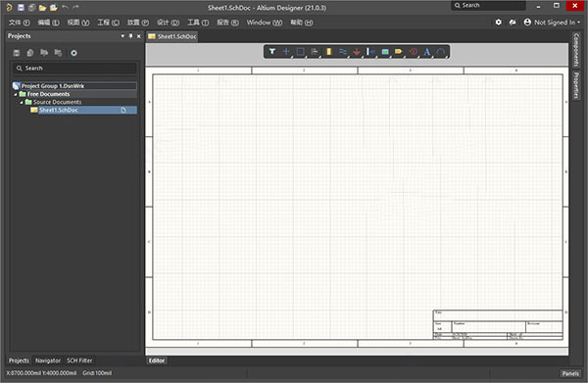Collapse the Source Documents folder
Viewport: 588px width, 383px height.
[x=22, y=102]
